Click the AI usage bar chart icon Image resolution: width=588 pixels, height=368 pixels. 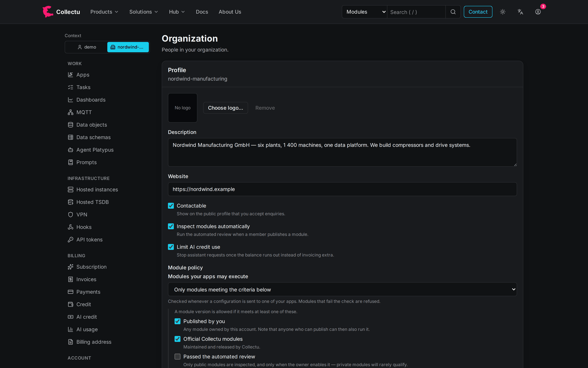coord(71,329)
